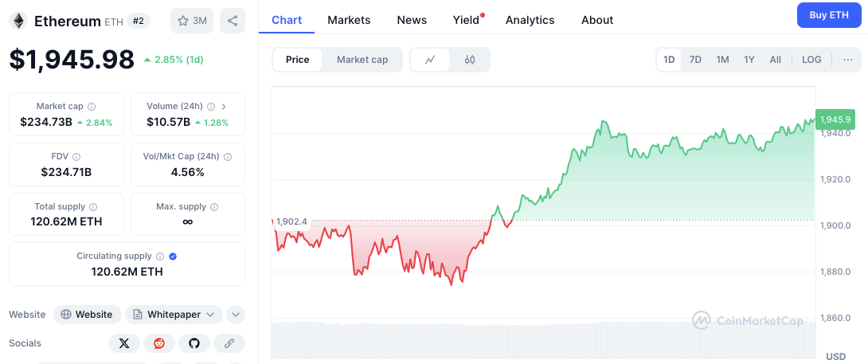Switch to the Markets tab
Image resolution: width=868 pixels, height=364 pixels.
coord(349,20)
